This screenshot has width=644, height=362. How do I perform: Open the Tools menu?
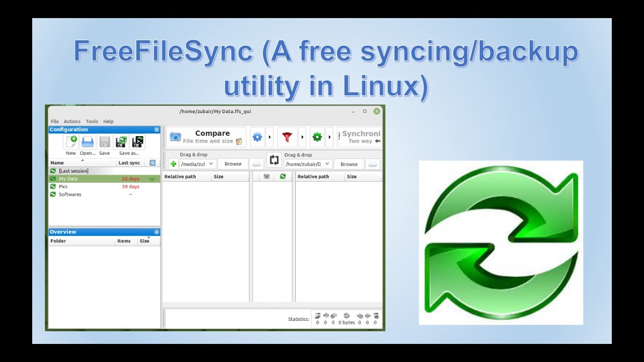click(92, 122)
